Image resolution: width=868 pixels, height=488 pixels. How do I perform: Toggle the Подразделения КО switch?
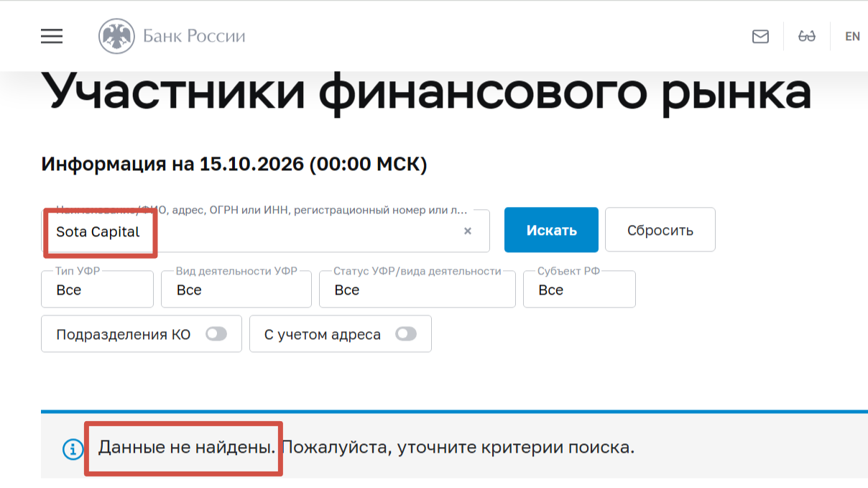click(x=216, y=334)
